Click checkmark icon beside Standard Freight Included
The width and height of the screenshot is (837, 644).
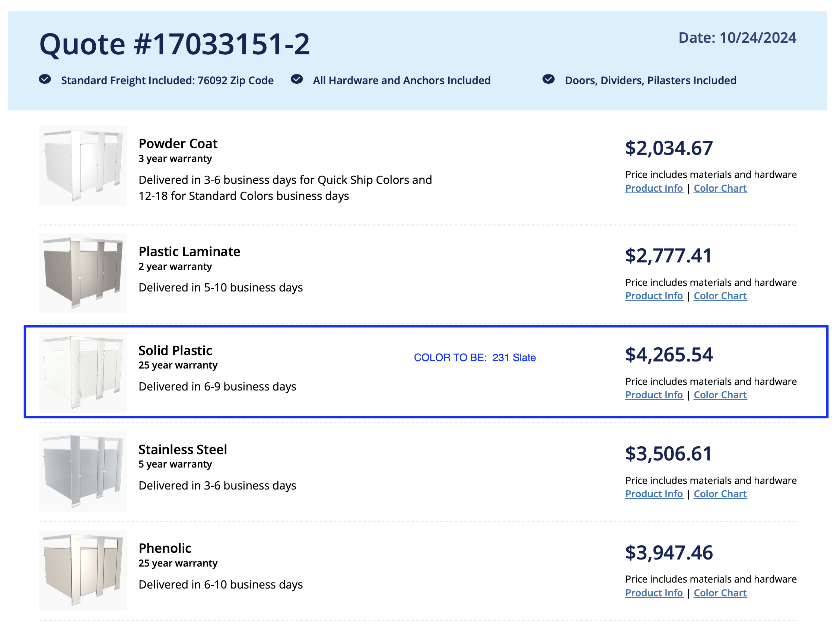pos(45,79)
